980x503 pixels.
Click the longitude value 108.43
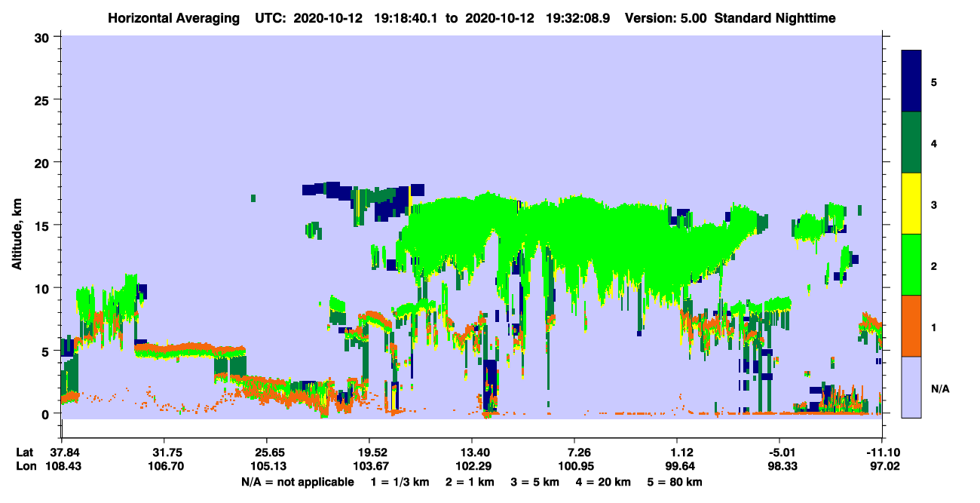62,467
